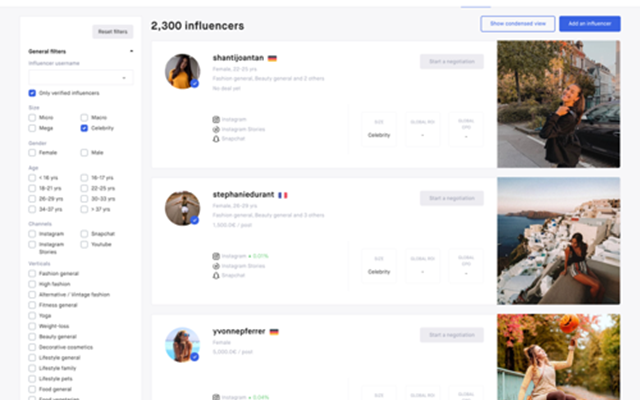
Task: Open yvonnepferrer profile avatar
Action: (x=182, y=344)
